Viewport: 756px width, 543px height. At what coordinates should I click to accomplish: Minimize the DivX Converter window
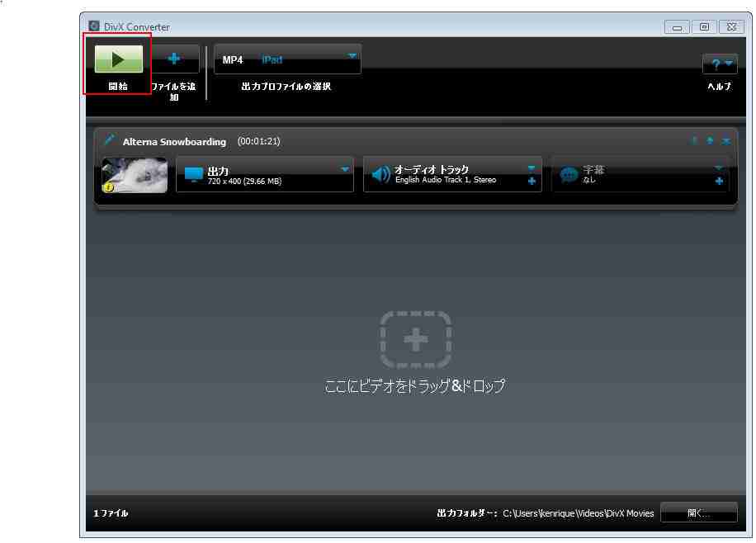(677, 27)
